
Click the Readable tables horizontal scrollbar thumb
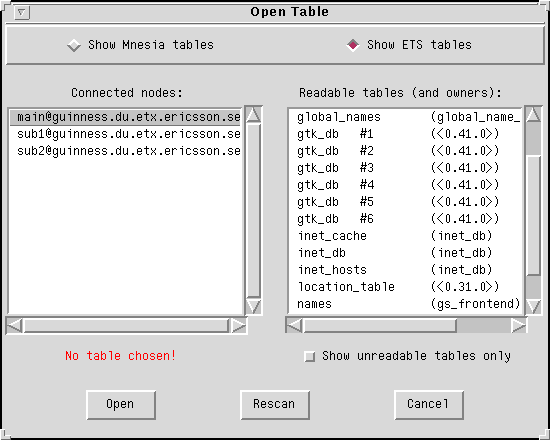click(x=380, y=326)
